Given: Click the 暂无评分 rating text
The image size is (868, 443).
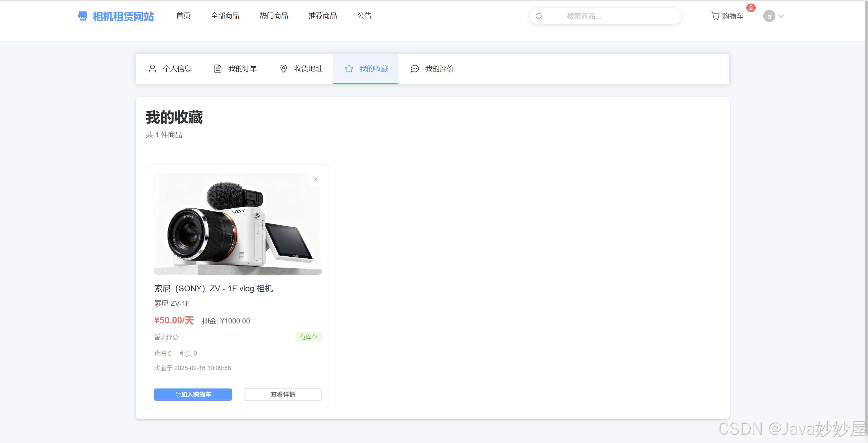Looking at the screenshot, I should point(166,337).
